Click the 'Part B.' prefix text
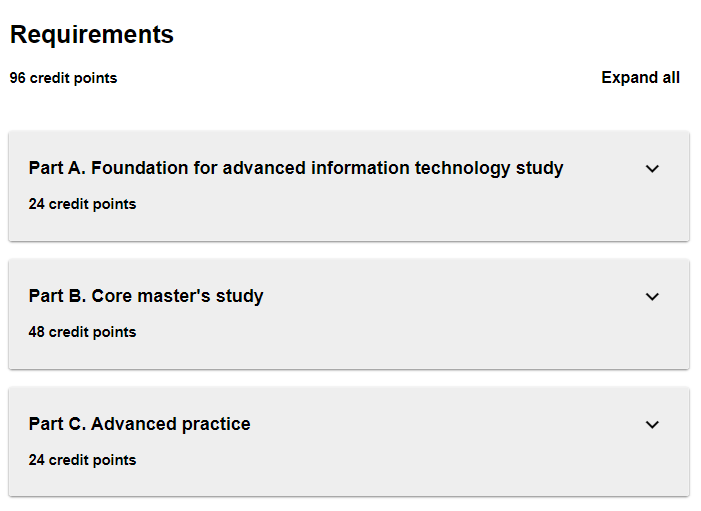This screenshot has width=701, height=511. tap(58, 296)
